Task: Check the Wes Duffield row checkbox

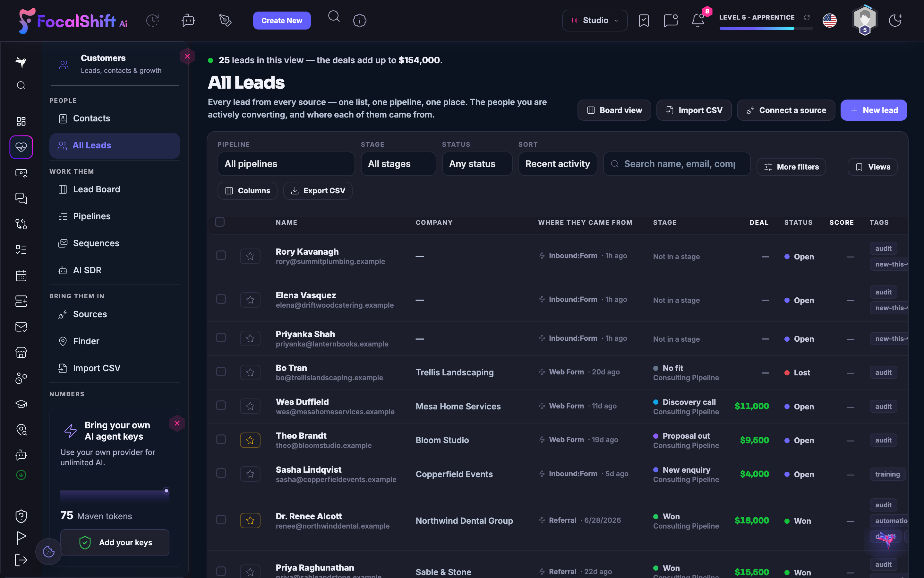Action: coord(221,405)
